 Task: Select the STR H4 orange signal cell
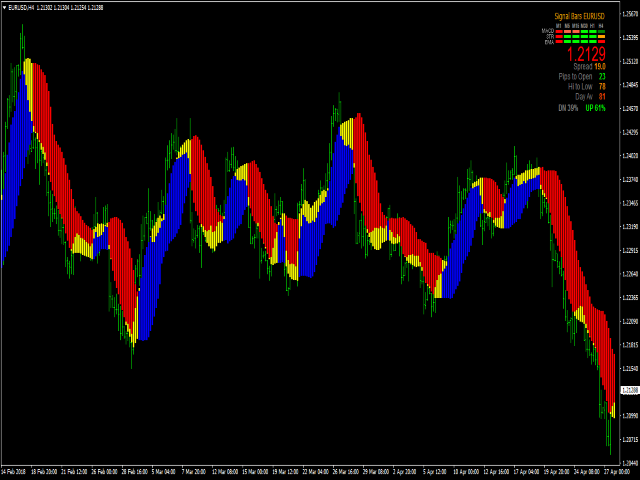602,36
